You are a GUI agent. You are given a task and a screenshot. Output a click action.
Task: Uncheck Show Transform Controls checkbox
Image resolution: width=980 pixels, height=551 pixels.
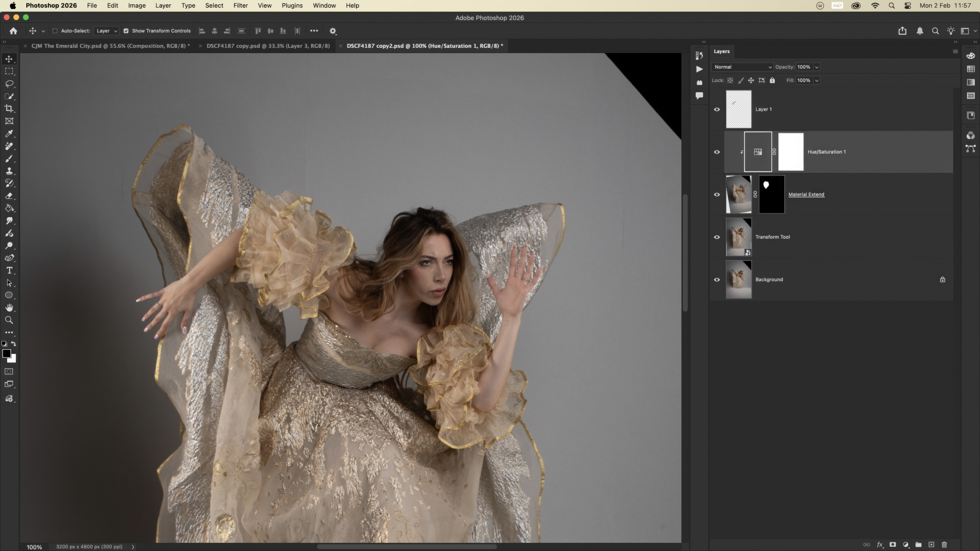pyautogui.click(x=126, y=31)
